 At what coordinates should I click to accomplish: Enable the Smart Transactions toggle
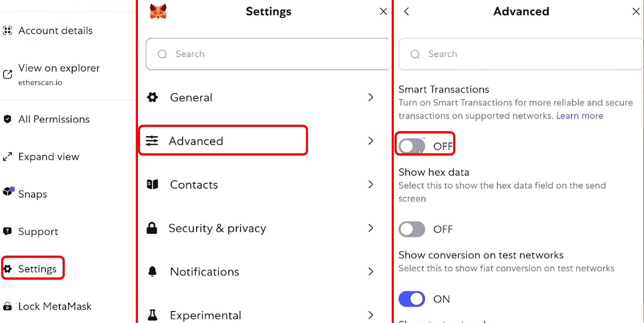pos(412,146)
